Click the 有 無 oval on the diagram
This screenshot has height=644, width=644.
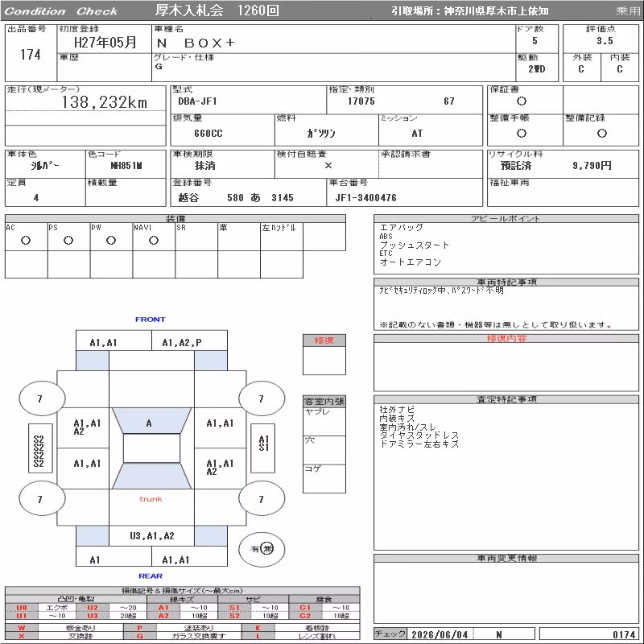click(262, 549)
